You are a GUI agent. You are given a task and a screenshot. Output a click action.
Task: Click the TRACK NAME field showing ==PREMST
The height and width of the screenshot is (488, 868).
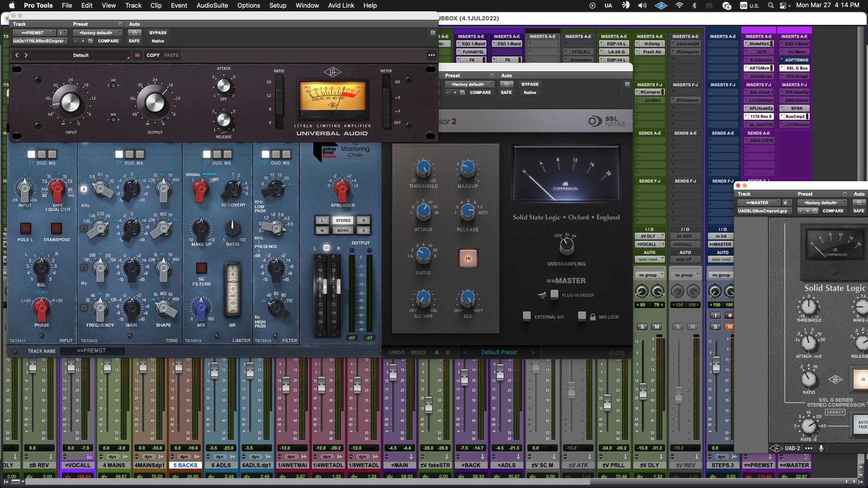pos(92,351)
